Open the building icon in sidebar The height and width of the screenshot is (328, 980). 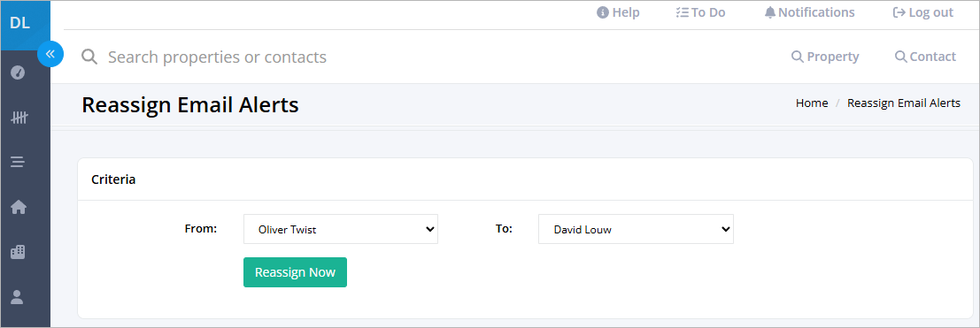pos(18,252)
